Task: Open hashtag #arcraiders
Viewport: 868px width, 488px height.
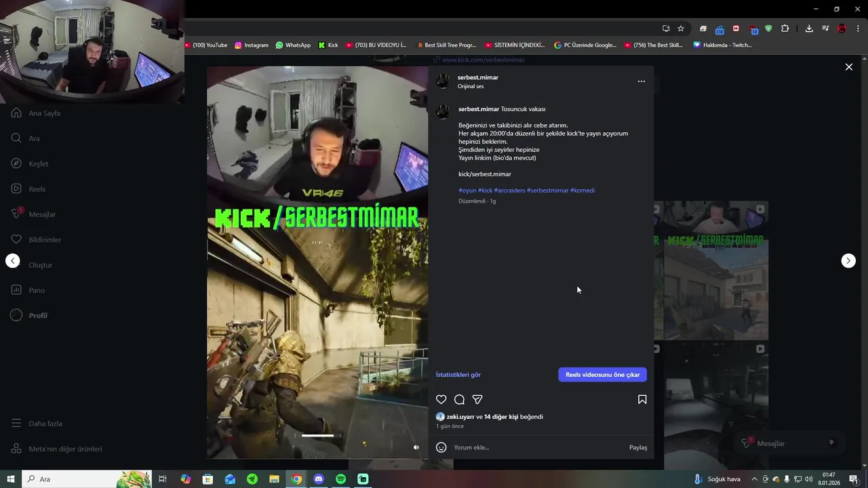Action: click(x=510, y=190)
